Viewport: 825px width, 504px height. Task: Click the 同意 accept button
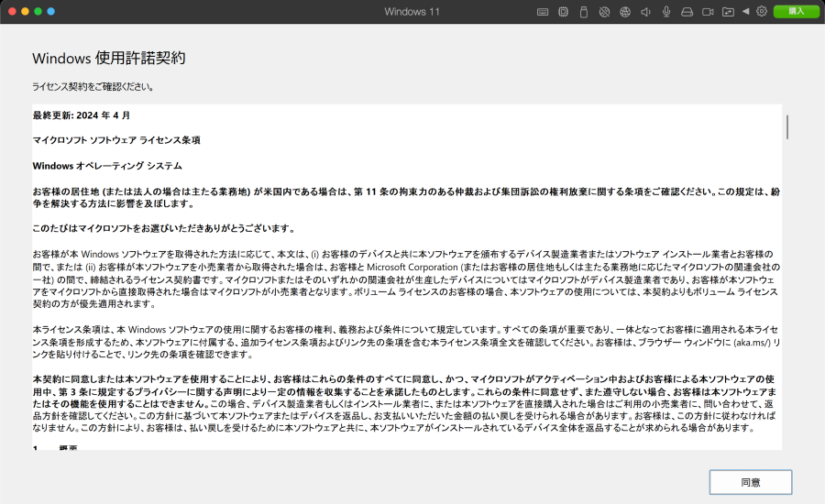(750, 482)
